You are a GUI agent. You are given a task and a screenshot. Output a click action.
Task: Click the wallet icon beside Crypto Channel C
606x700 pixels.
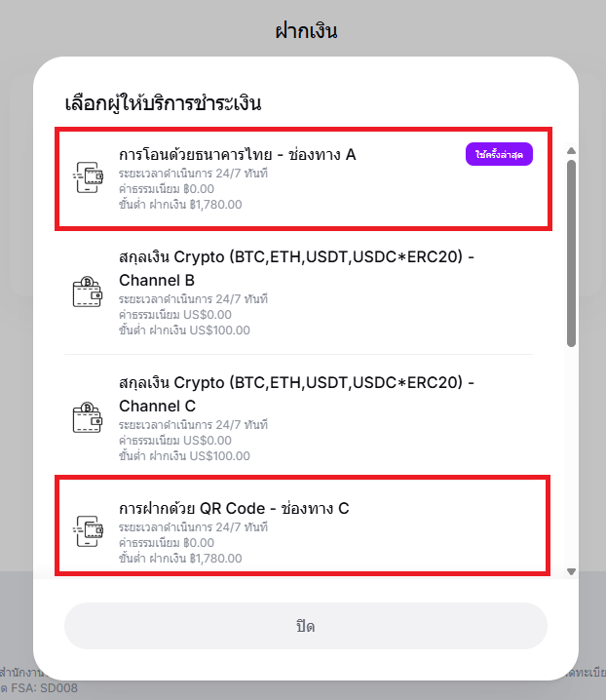pyautogui.click(x=89, y=416)
